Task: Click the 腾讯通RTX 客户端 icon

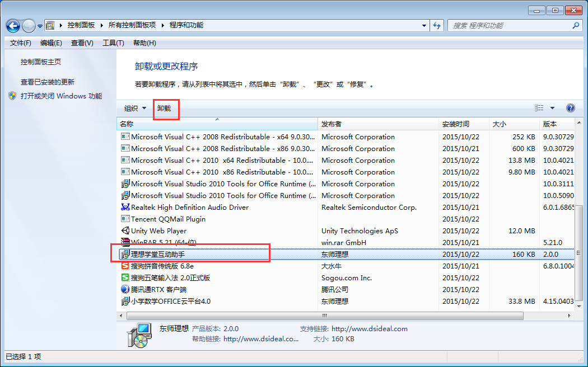Action: click(x=125, y=290)
